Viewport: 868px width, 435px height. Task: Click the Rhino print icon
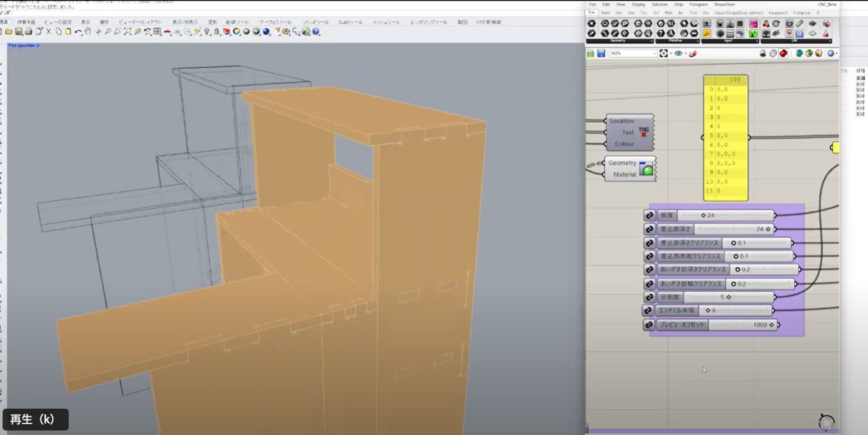(x=29, y=31)
